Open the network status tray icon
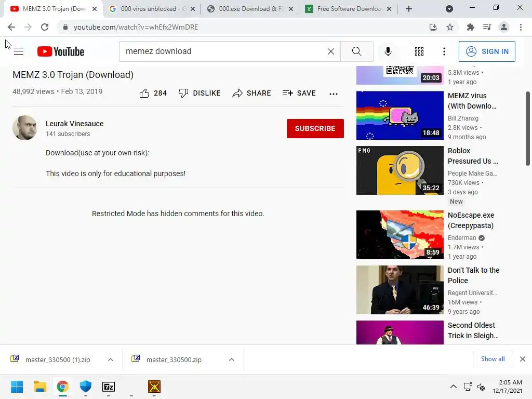The height and width of the screenshot is (399, 532). [x=468, y=387]
